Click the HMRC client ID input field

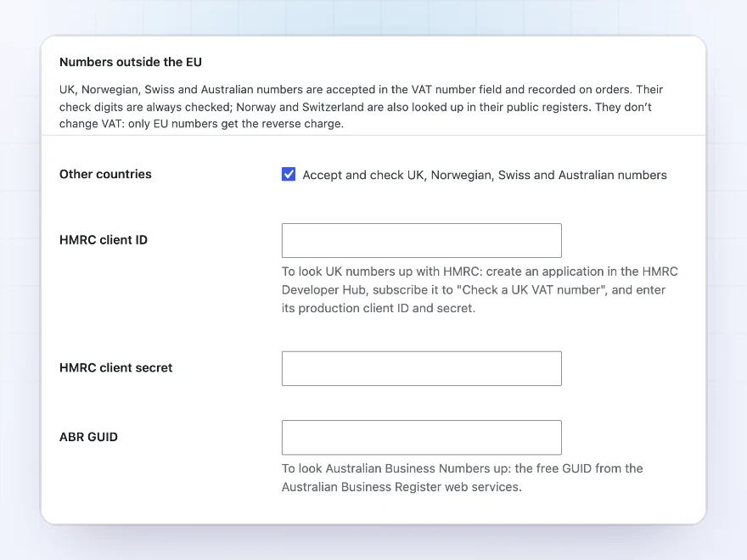[421, 240]
